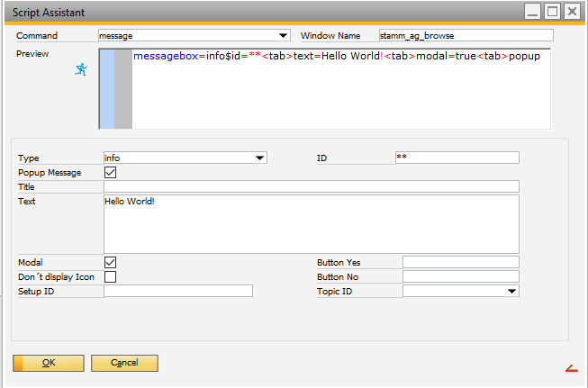Focus the ID field containing asterisks
Viewport: 588px width, 388px height.
457,158
